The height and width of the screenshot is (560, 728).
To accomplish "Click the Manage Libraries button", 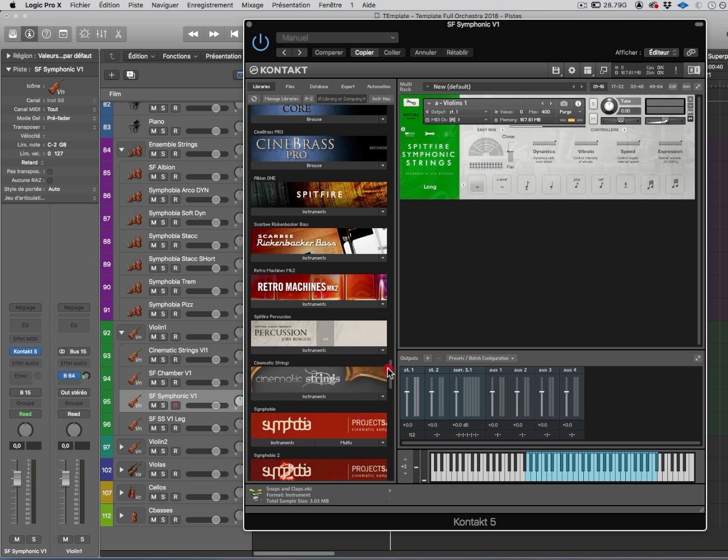I will coord(282,99).
